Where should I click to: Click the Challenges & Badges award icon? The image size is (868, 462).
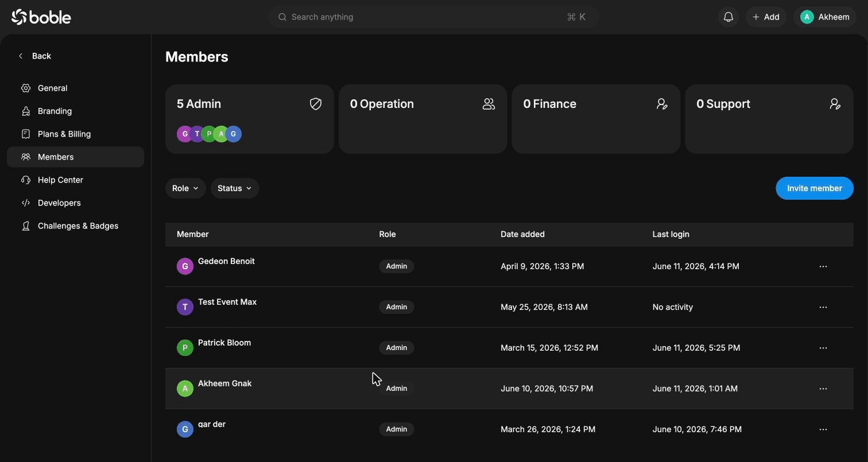point(26,226)
